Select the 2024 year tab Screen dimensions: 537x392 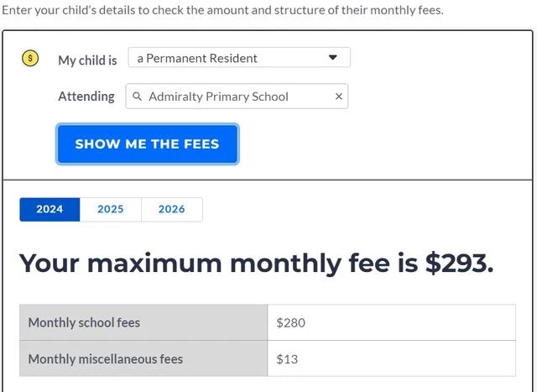tap(50, 209)
